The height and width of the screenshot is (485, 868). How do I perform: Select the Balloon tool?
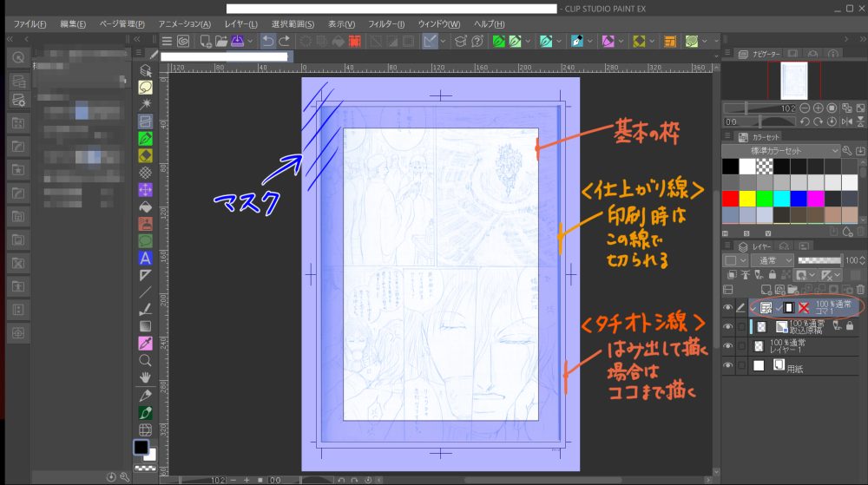[x=145, y=241]
